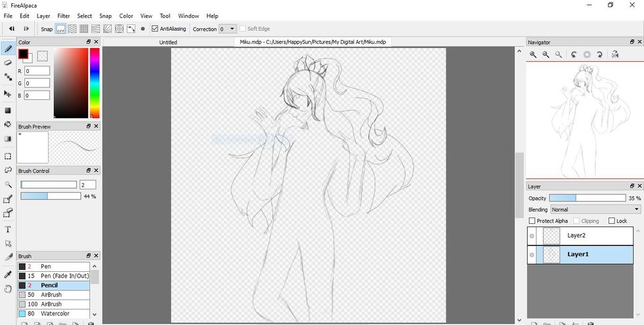Enable the Protect Alpha checkbox
The width and height of the screenshot is (644, 325).
(532, 221)
